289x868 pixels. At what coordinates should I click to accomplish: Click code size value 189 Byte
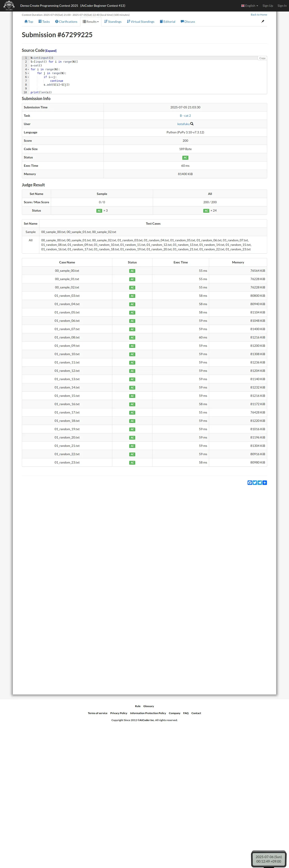coord(185,149)
